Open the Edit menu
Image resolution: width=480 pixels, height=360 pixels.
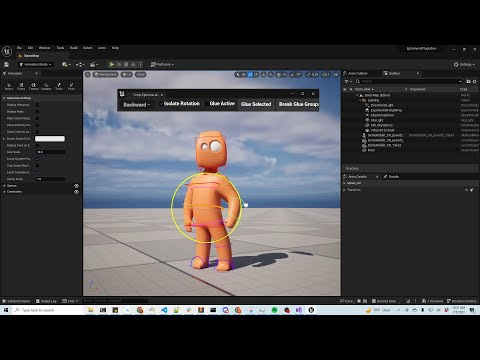point(30,48)
